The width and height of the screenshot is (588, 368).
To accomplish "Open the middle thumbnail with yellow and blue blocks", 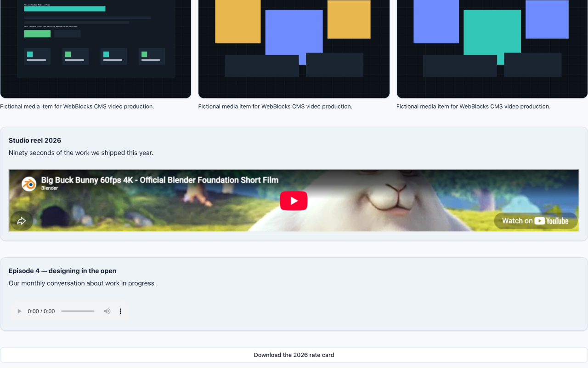I will (x=294, y=49).
